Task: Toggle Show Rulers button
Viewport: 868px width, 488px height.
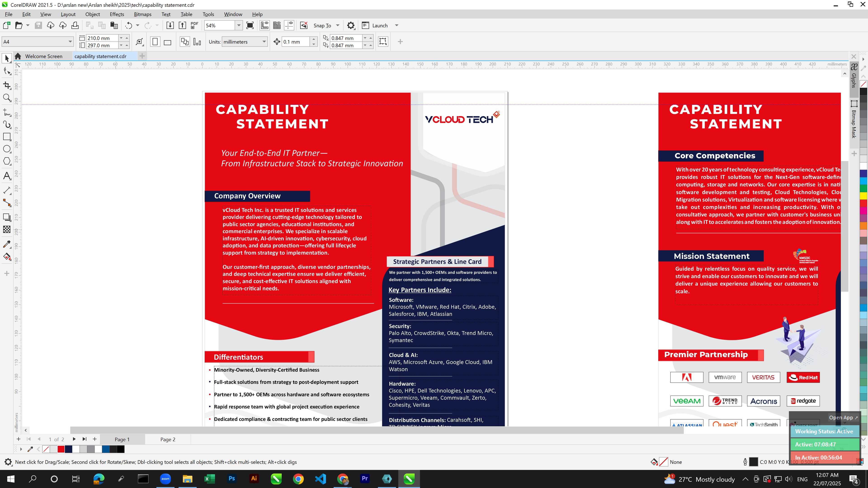Action: pyautogui.click(x=264, y=25)
